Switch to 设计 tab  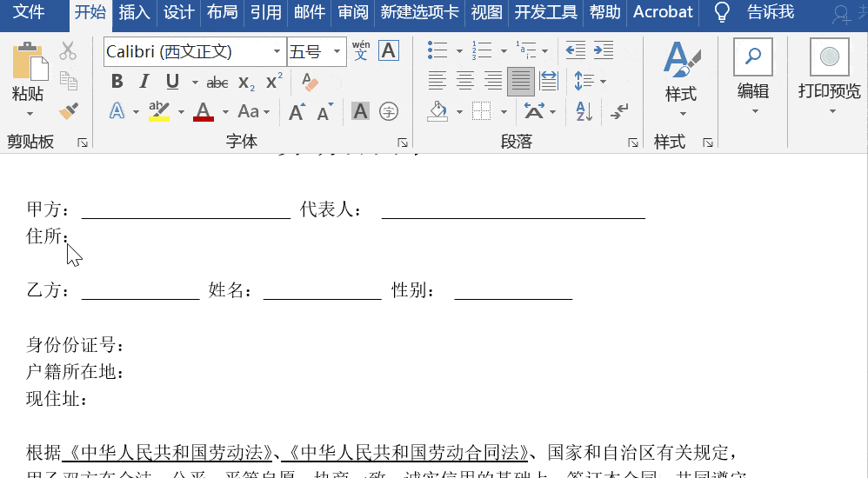pyautogui.click(x=179, y=12)
